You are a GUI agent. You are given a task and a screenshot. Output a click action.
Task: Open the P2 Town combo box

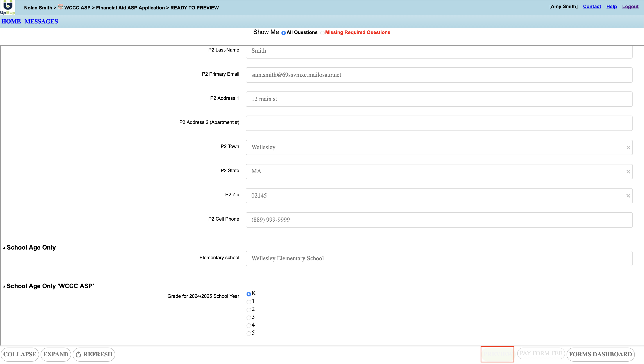435,148
